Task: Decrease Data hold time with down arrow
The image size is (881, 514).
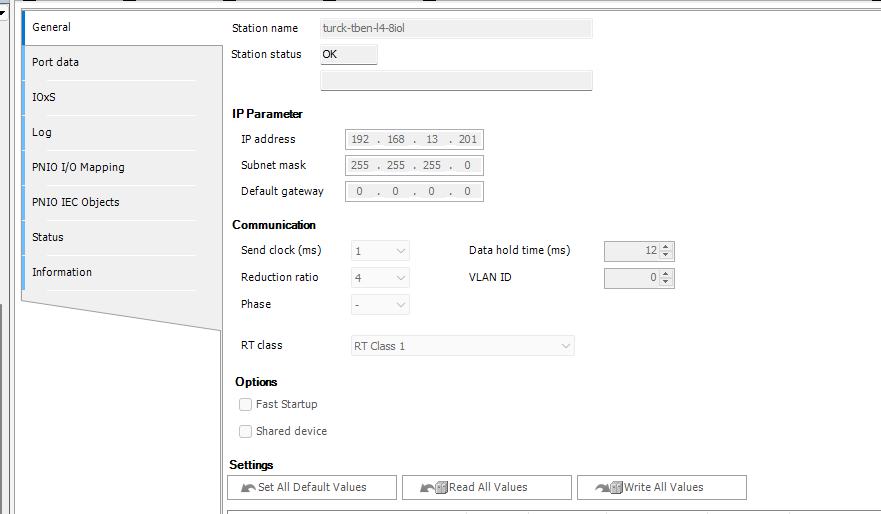Action: [666, 255]
